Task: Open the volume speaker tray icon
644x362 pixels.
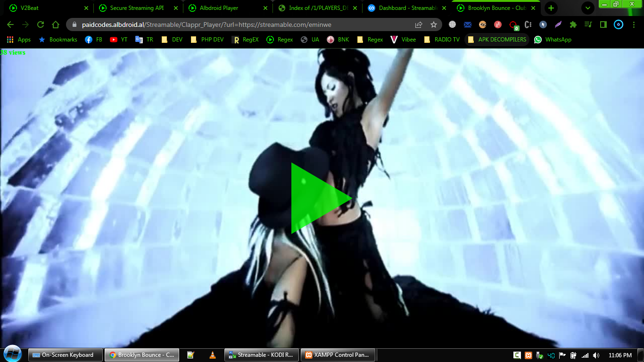Action: pos(596,355)
